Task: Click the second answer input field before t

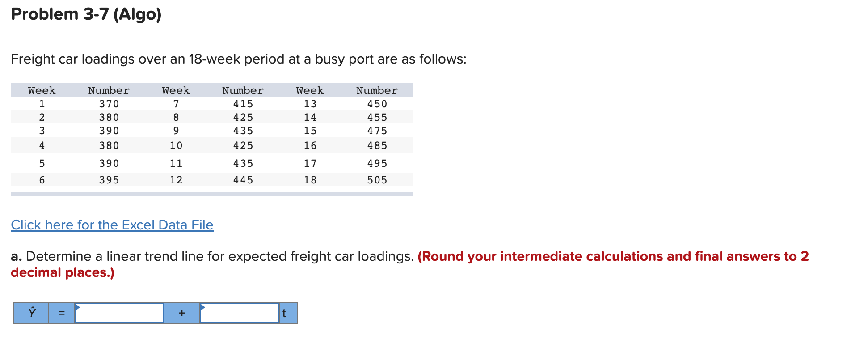Action: pos(239,313)
